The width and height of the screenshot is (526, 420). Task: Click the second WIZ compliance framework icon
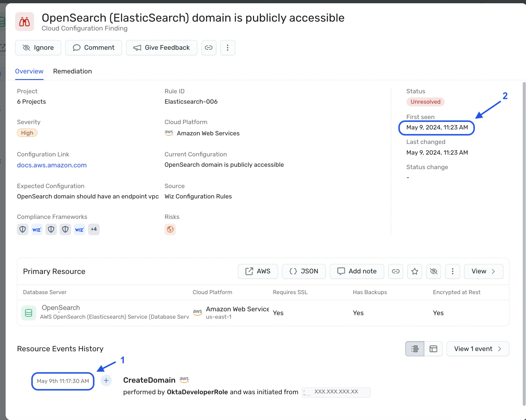click(x=79, y=229)
